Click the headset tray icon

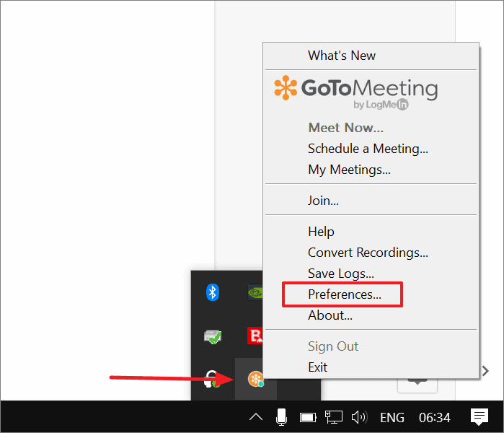[212, 379]
